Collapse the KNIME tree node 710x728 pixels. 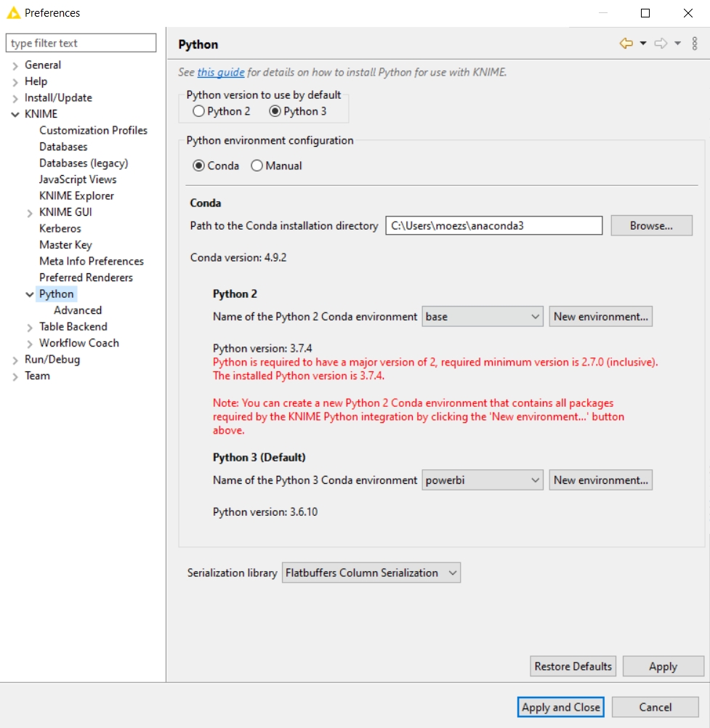[x=15, y=114]
